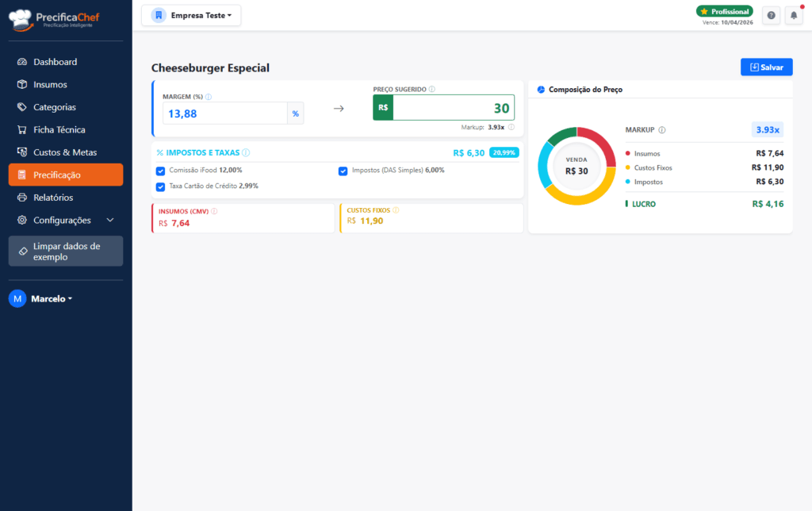The width and height of the screenshot is (812, 511).
Task: Click info icon next to Custos Fixos
Action: point(396,210)
